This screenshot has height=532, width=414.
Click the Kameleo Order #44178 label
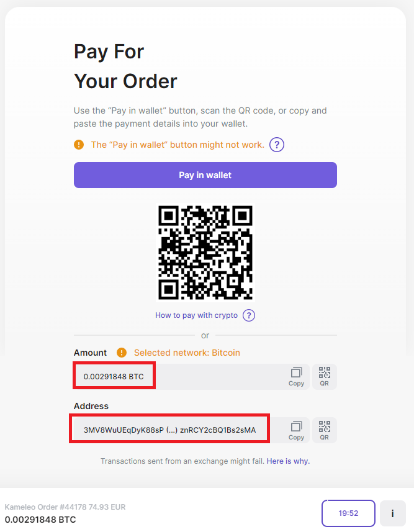(x=65, y=507)
